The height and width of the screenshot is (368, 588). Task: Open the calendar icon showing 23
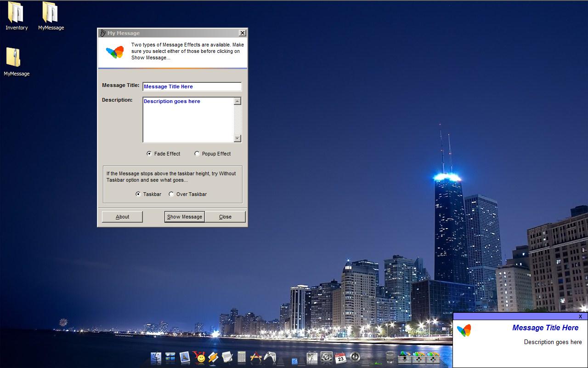(340, 358)
